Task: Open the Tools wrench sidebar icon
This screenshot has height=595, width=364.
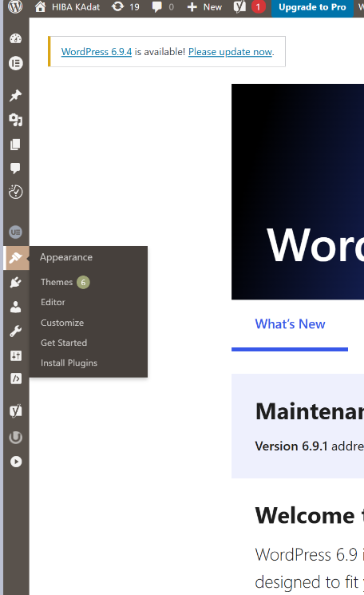Action: 15,331
